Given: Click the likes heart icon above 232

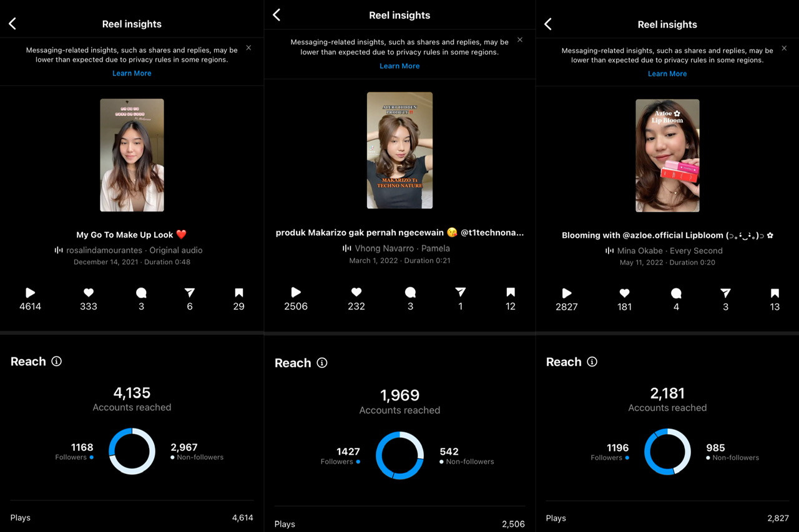Looking at the screenshot, I should click(356, 292).
